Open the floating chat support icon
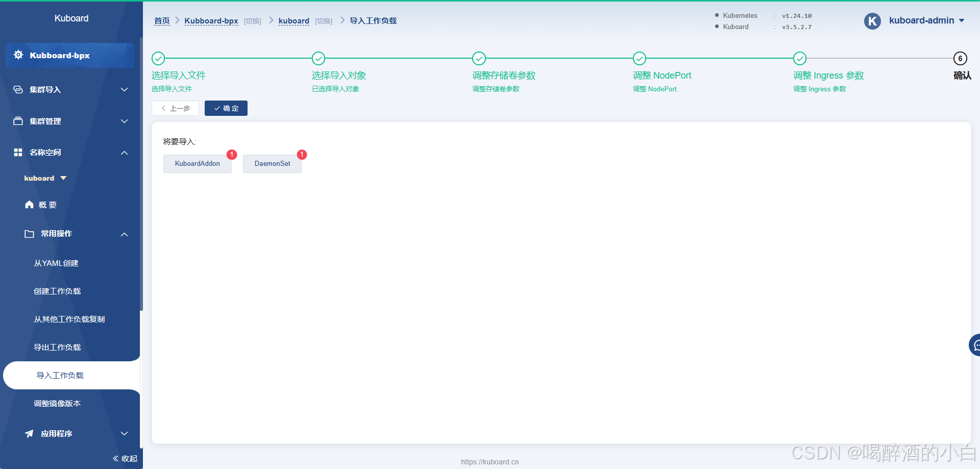The width and height of the screenshot is (980, 469). 975,345
